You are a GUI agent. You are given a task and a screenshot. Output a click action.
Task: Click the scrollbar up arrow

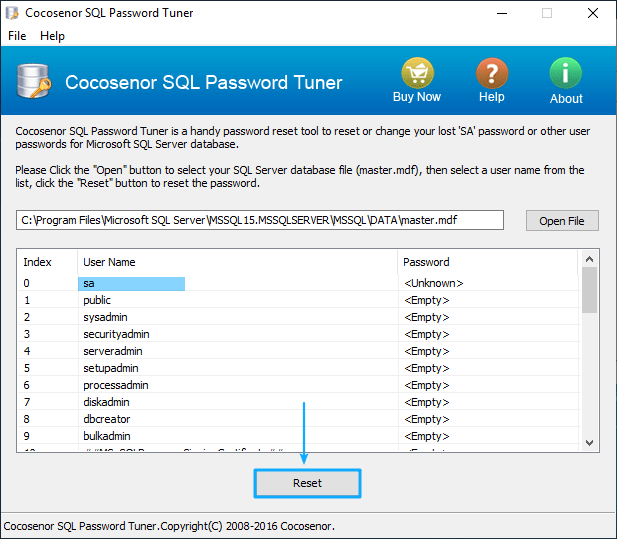[x=589, y=259]
